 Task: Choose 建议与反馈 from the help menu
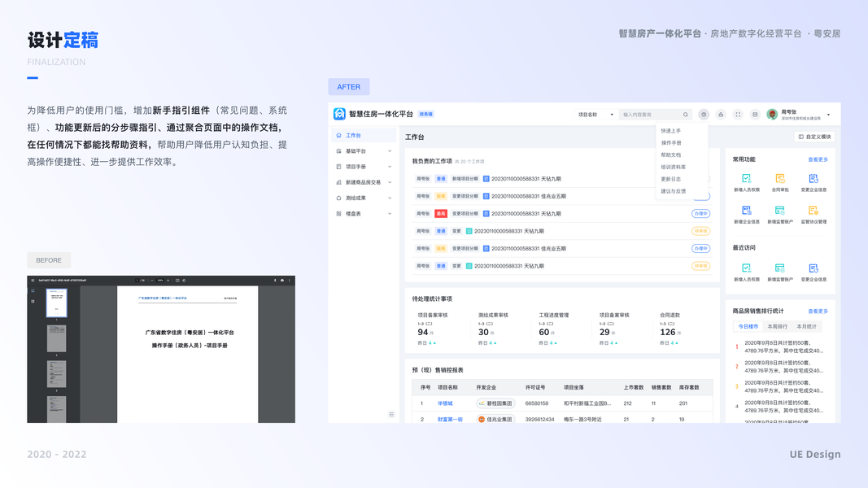673,191
